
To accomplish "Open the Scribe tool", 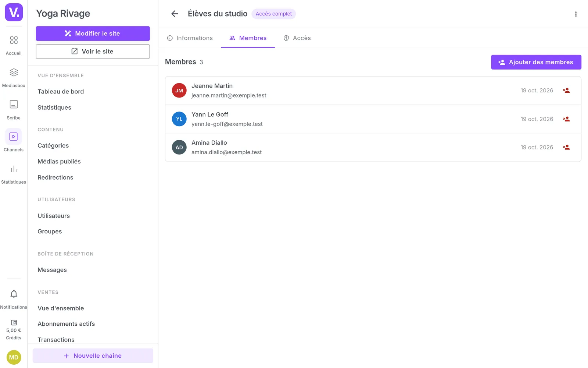I will click(x=14, y=110).
